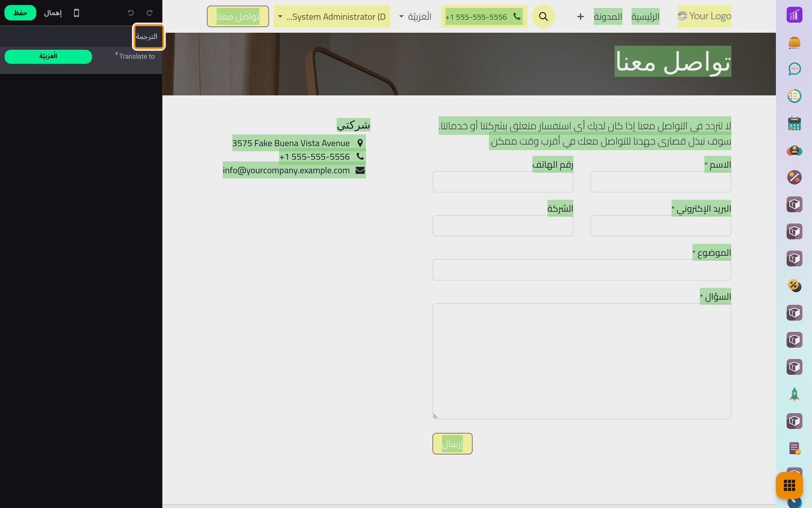Open the money bag app icon
Image resolution: width=812 pixels, height=508 pixels.
[794, 42]
